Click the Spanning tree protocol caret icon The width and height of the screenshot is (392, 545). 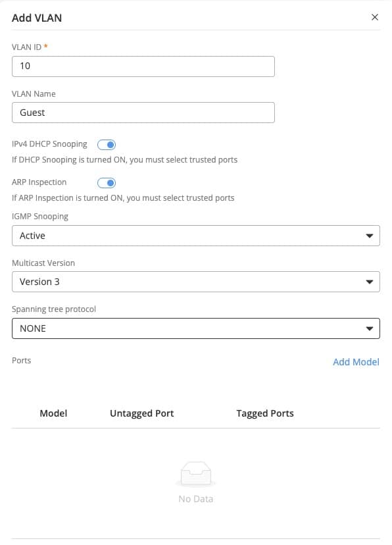[370, 328]
